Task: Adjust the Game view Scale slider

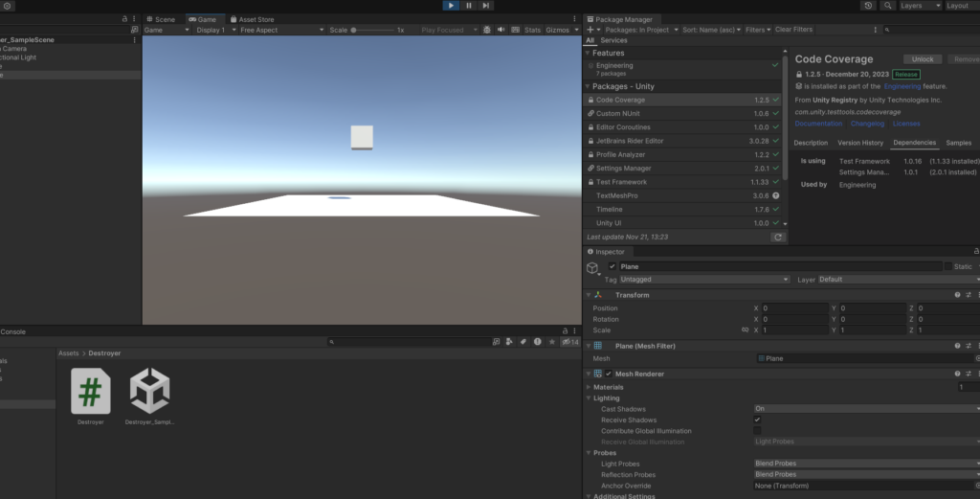Action: 373,30
